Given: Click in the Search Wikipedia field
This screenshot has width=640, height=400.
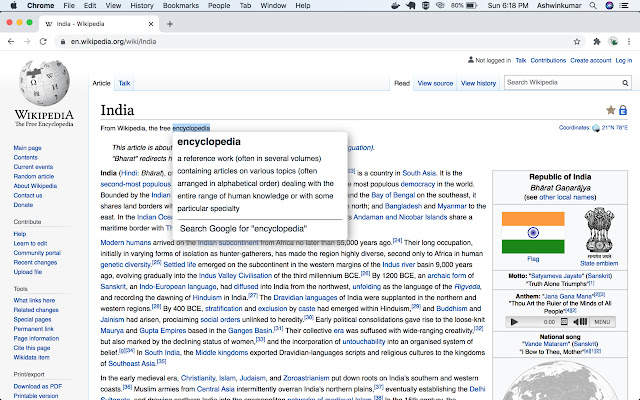Looking at the screenshot, I should (560, 82).
